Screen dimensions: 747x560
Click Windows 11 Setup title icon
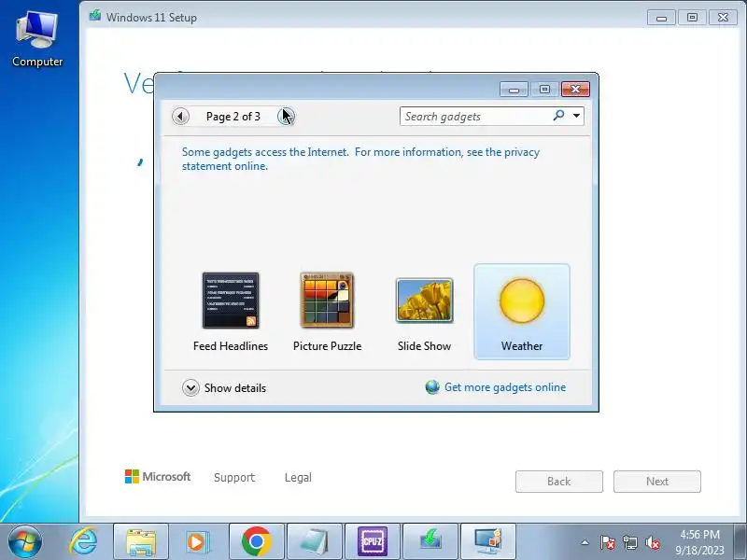pyautogui.click(x=95, y=16)
